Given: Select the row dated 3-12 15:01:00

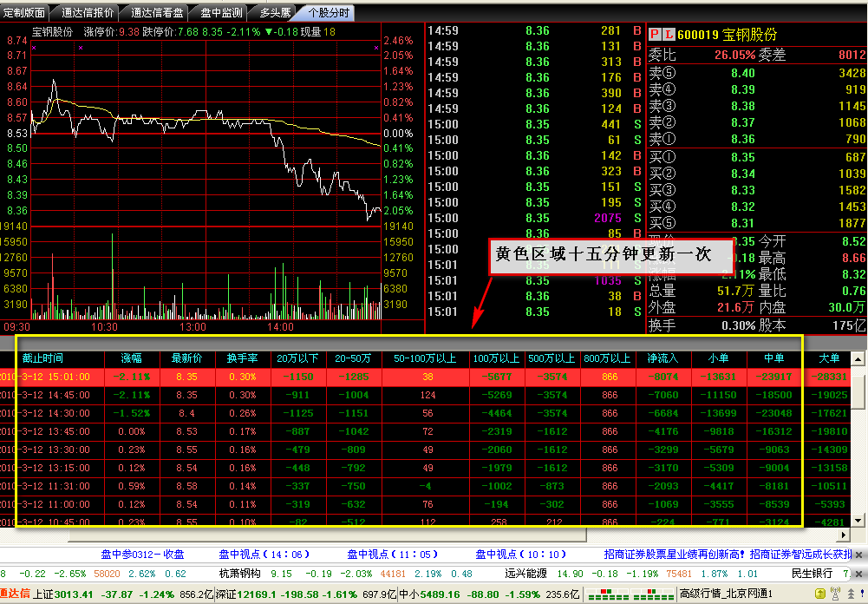Looking at the screenshot, I should [424, 377].
